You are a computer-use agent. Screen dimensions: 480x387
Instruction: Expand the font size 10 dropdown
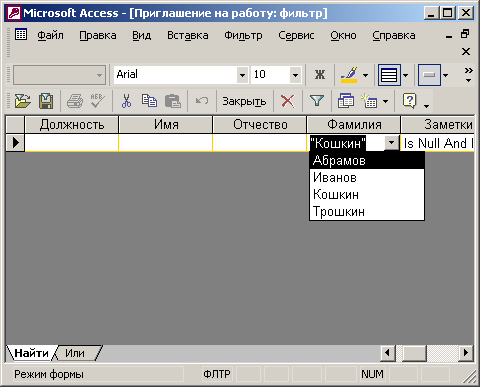[x=295, y=75]
